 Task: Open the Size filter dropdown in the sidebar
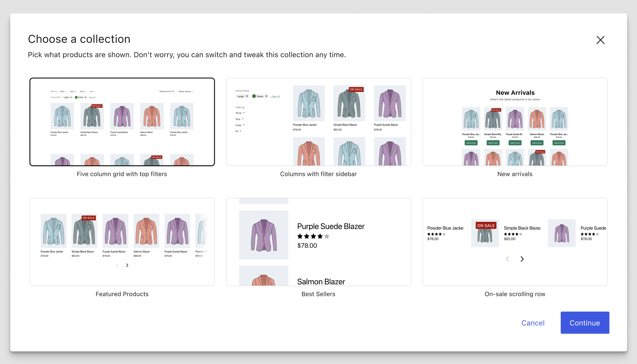pyautogui.click(x=239, y=119)
